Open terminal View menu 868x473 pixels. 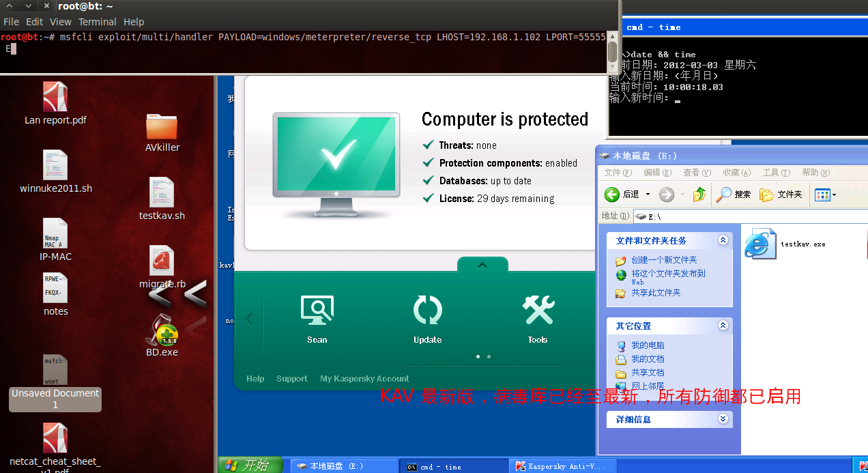click(61, 22)
